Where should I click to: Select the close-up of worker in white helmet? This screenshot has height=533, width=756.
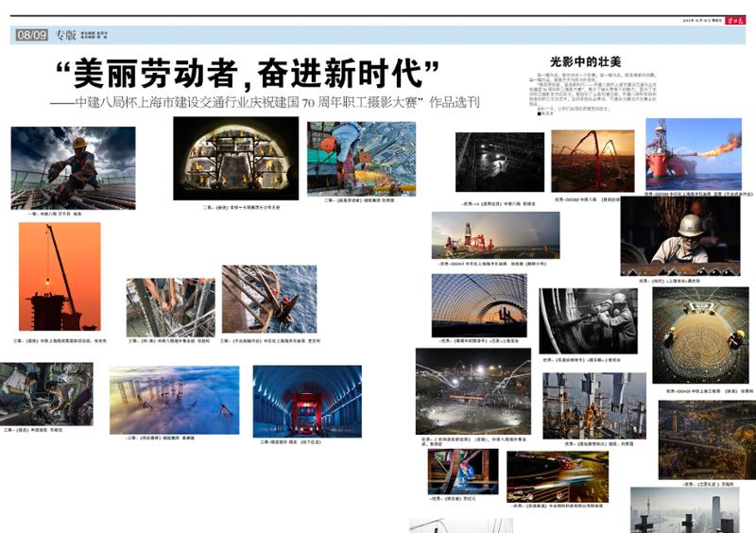(x=679, y=236)
